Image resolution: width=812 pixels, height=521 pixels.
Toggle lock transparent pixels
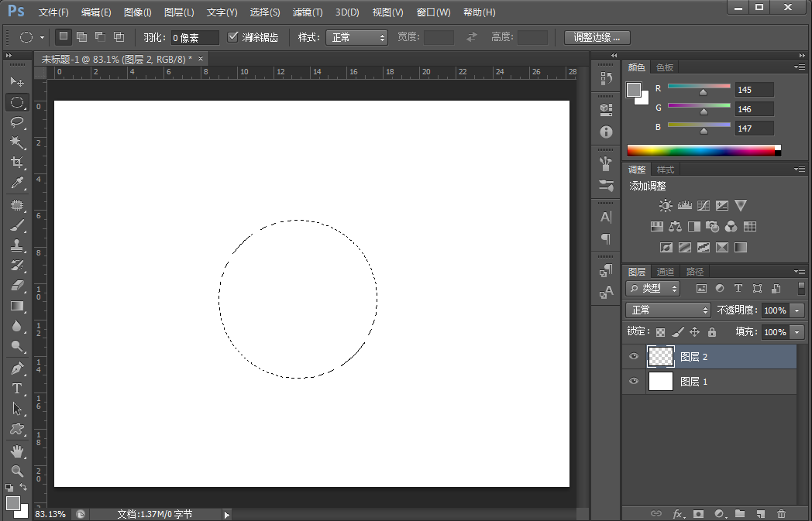pos(660,332)
